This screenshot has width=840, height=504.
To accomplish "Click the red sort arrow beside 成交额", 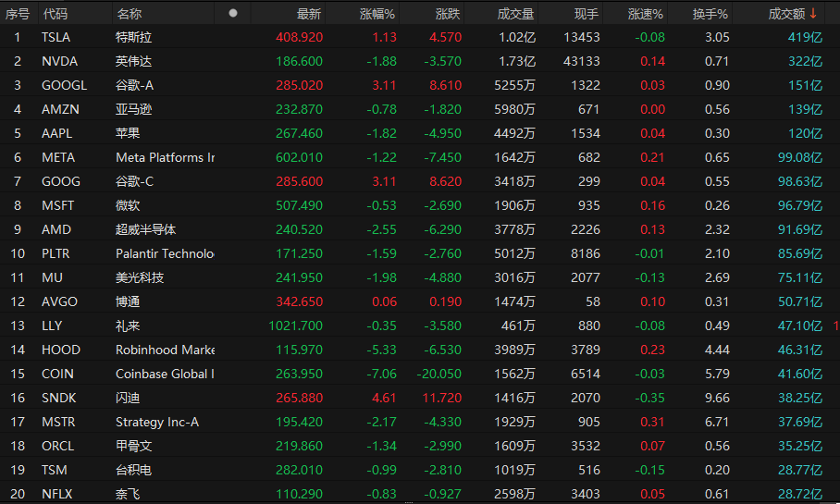I will click(813, 13).
